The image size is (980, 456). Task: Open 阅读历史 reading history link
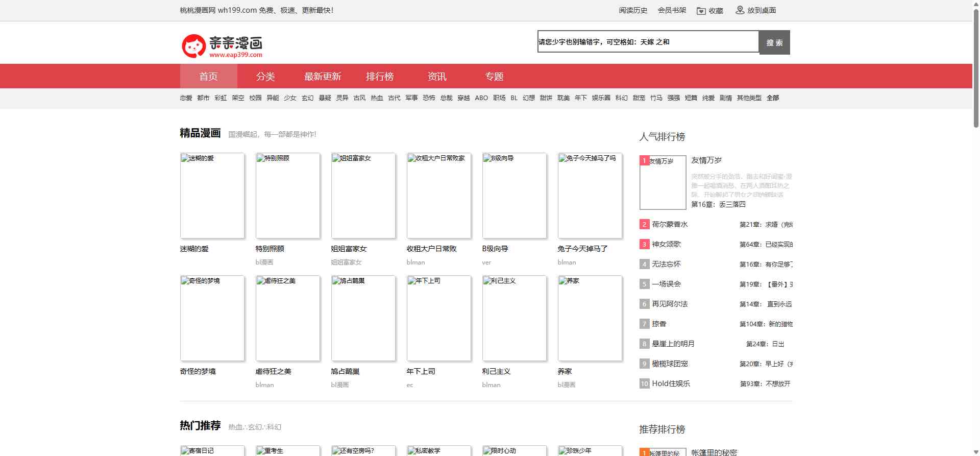(x=633, y=10)
